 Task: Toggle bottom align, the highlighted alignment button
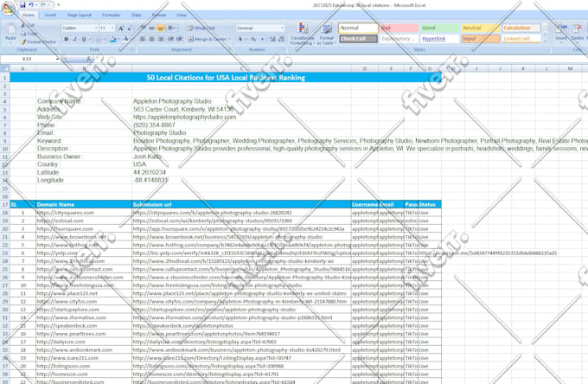[x=161, y=29]
